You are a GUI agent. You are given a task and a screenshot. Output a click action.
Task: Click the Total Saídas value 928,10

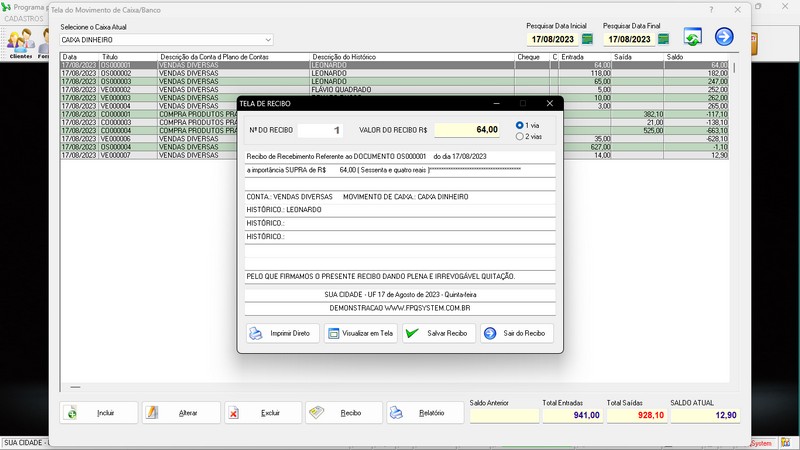pos(637,415)
